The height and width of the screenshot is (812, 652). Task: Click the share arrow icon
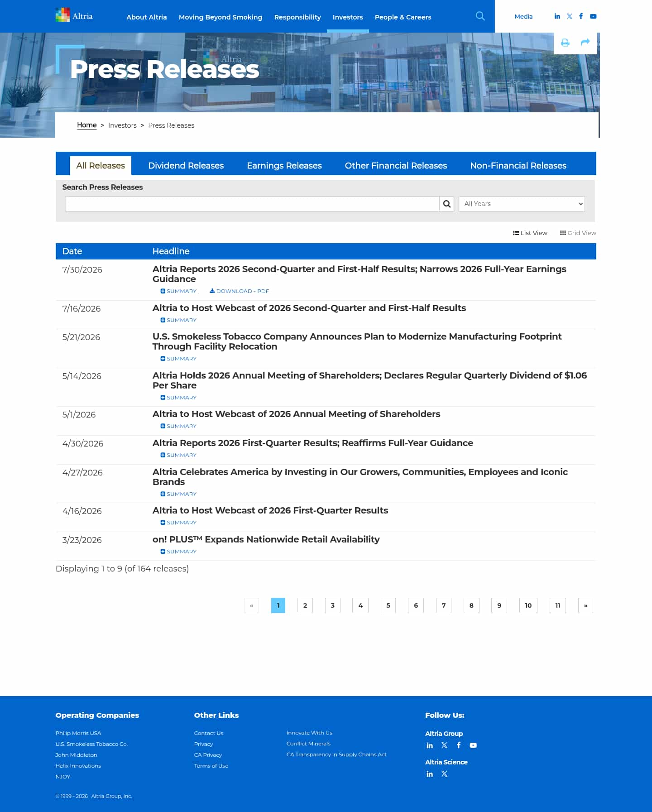[585, 42]
